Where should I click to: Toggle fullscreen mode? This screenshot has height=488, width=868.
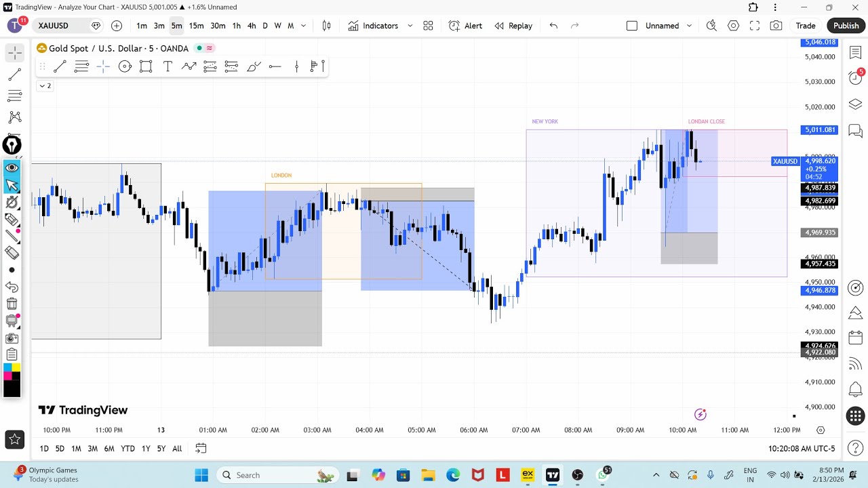pos(754,26)
